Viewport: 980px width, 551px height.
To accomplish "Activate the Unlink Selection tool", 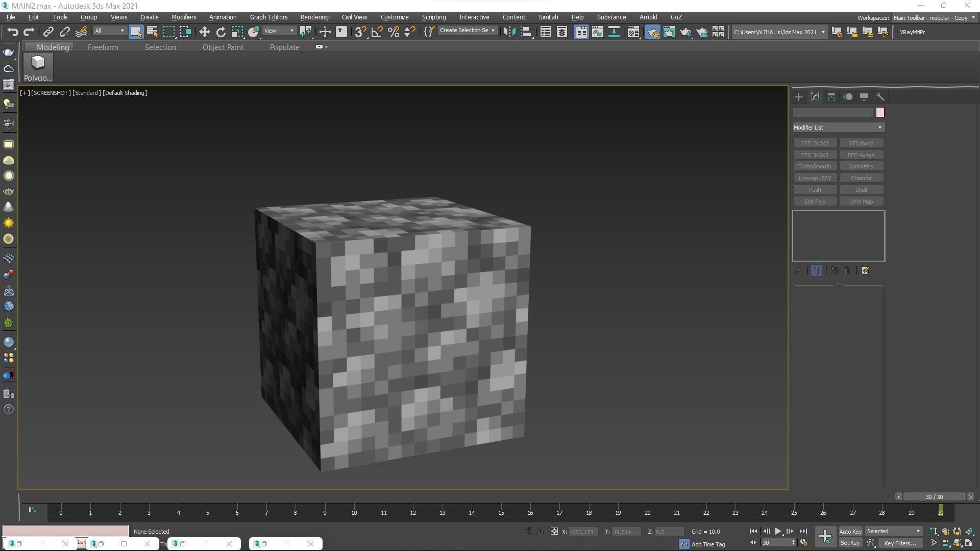I will 64,32.
